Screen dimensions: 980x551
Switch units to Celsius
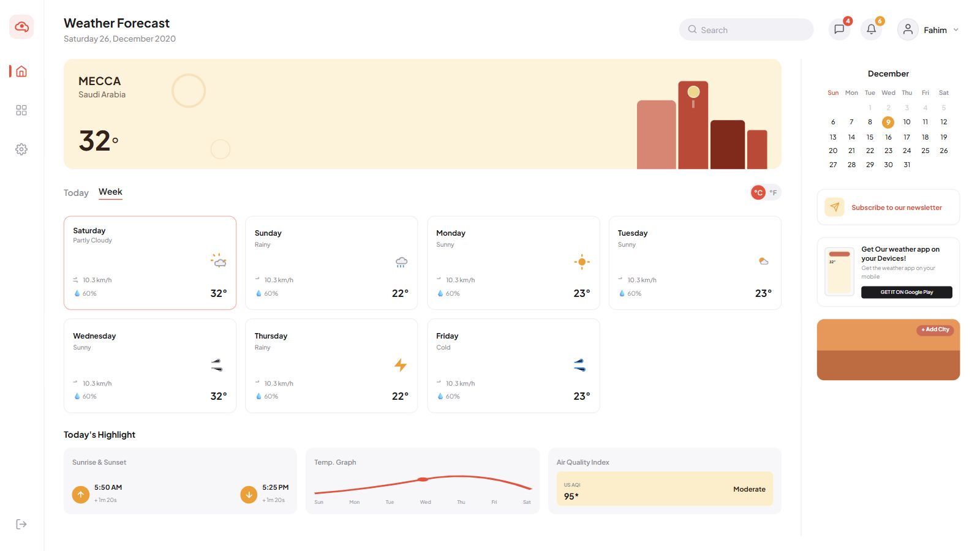pyautogui.click(x=758, y=192)
